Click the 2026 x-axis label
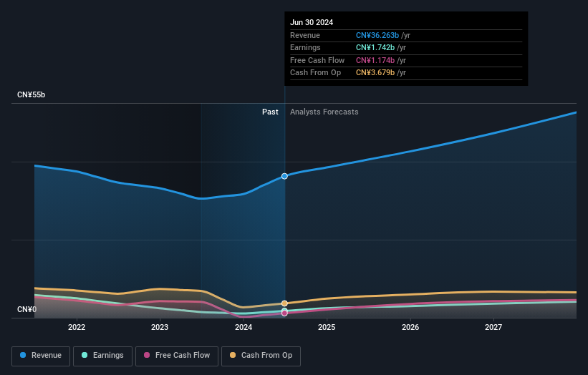 410,328
